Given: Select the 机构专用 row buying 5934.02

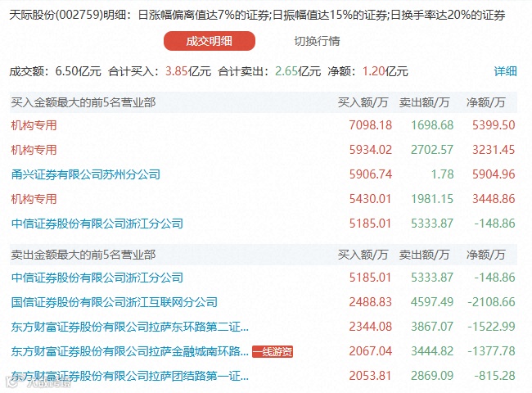Looking at the screenshot, I should (x=264, y=150).
